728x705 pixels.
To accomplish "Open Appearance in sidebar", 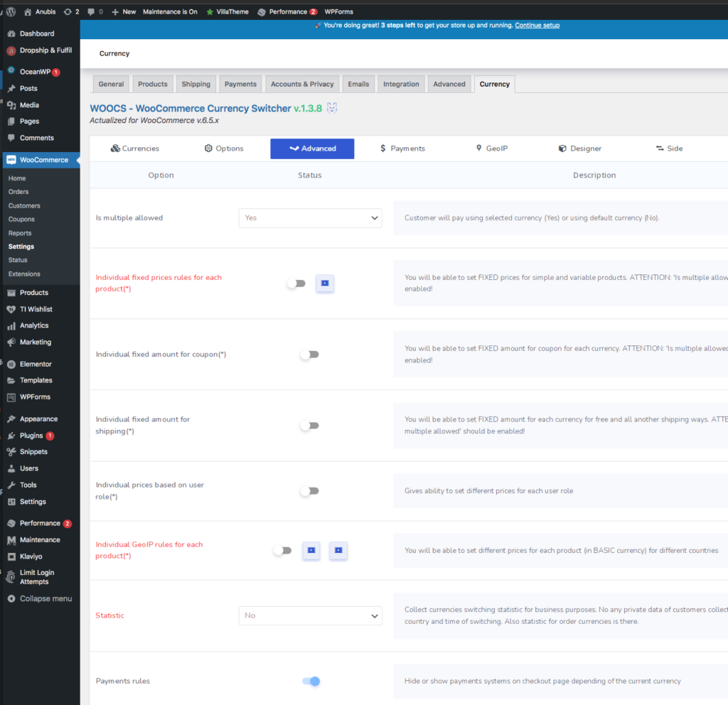I will pyautogui.click(x=38, y=419).
